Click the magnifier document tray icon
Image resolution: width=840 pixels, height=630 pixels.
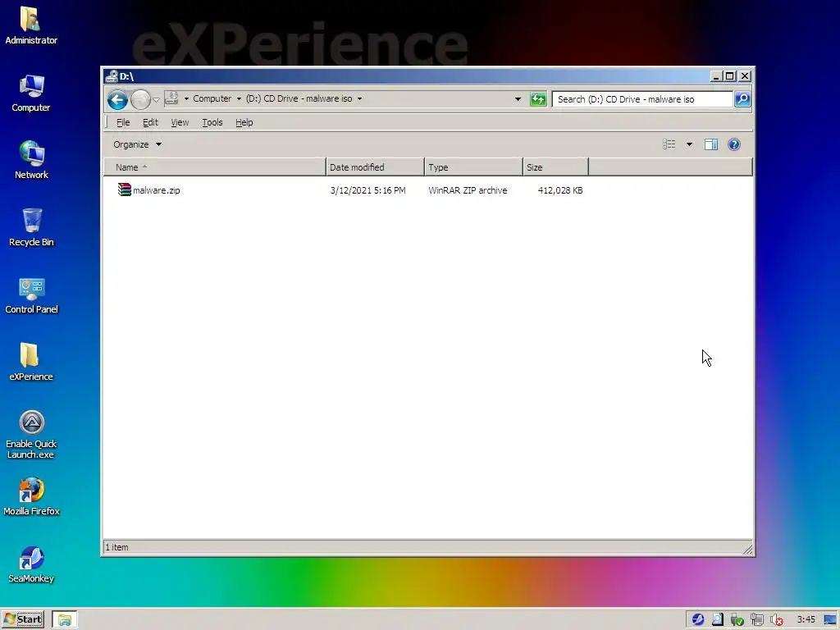[x=717, y=619]
